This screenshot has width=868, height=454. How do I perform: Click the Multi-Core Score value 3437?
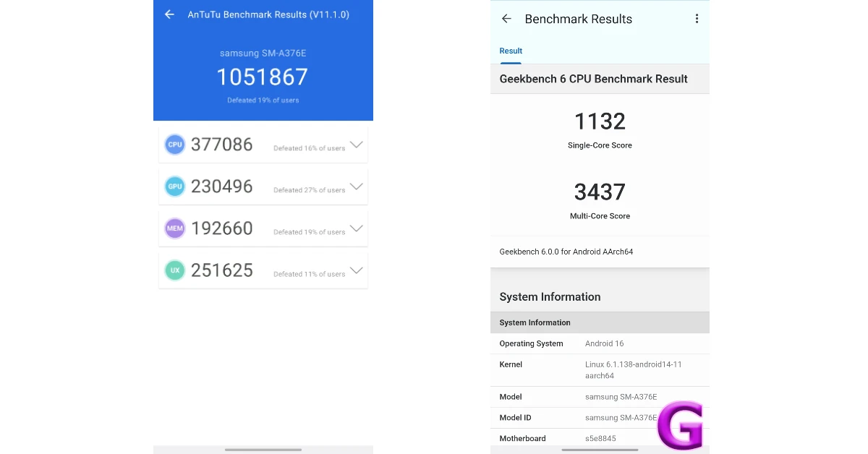(x=600, y=192)
